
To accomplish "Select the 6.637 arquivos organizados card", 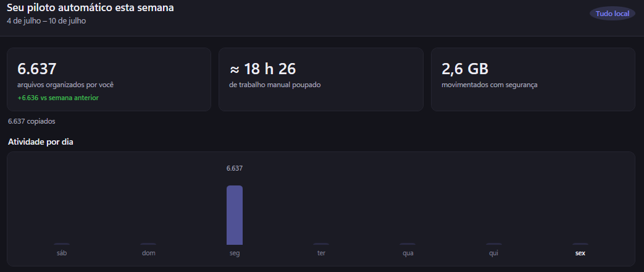I will (x=109, y=79).
